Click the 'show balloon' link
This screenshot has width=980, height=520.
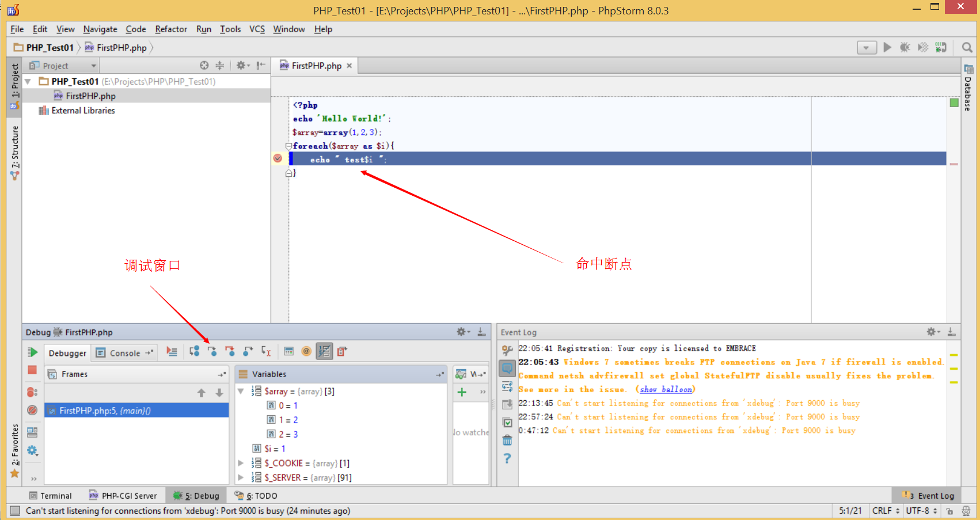point(666,390)
